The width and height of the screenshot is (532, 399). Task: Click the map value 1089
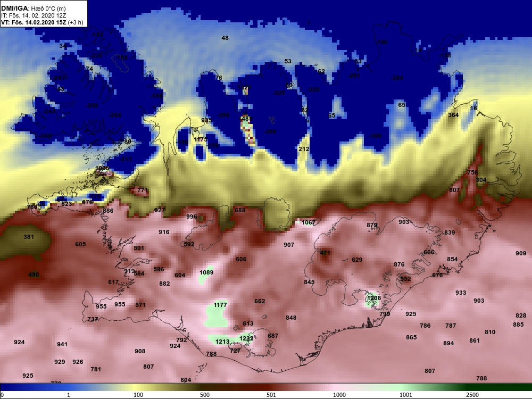point(206,272)
